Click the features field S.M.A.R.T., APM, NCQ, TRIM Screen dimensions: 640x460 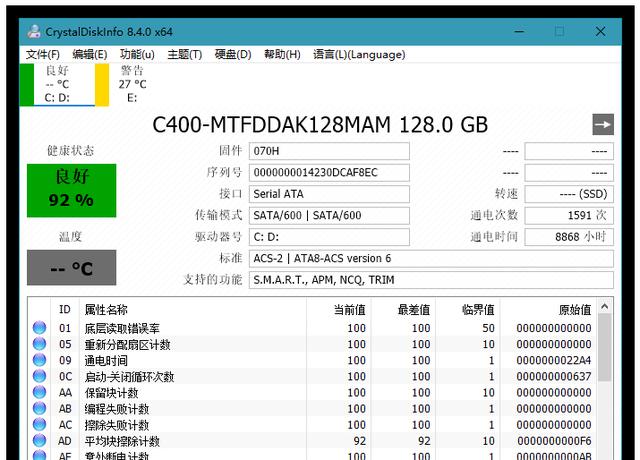point(431,280)
